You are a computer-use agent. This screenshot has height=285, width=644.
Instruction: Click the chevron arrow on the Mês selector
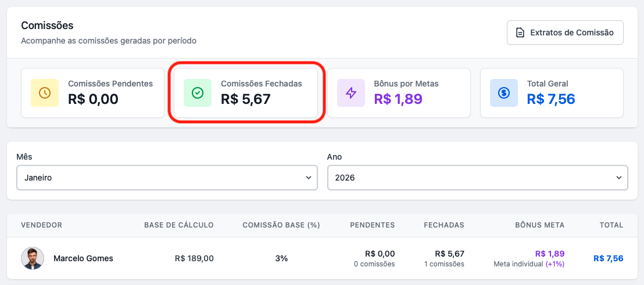309,178
